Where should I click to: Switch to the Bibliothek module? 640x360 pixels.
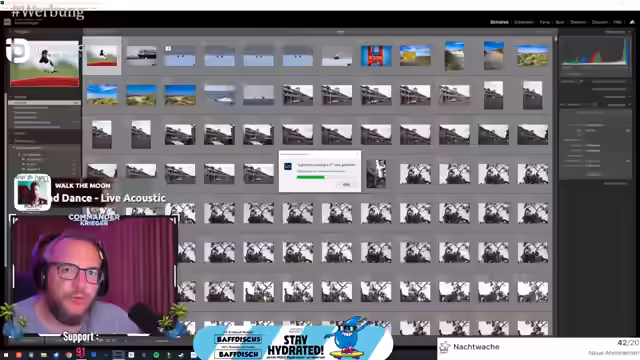[x=499, y=22]
